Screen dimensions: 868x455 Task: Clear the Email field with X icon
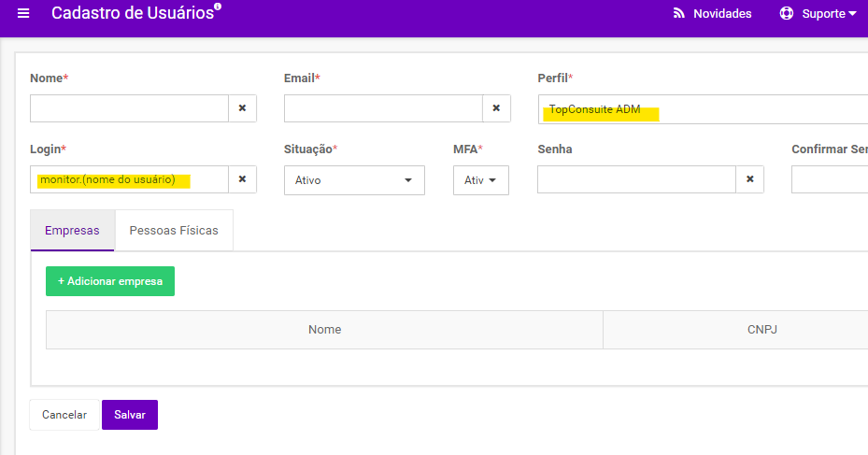pos(496,108)
